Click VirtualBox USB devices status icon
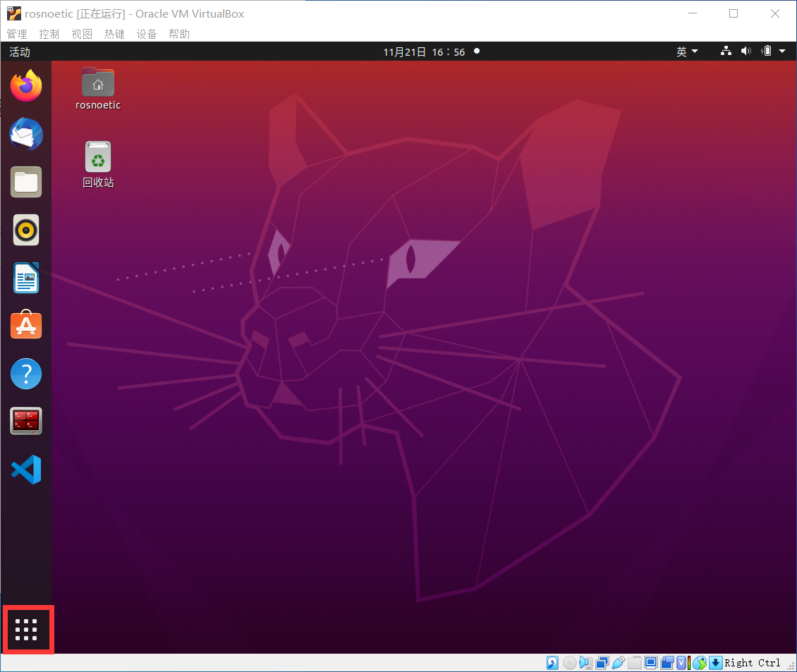 (619, 663)
